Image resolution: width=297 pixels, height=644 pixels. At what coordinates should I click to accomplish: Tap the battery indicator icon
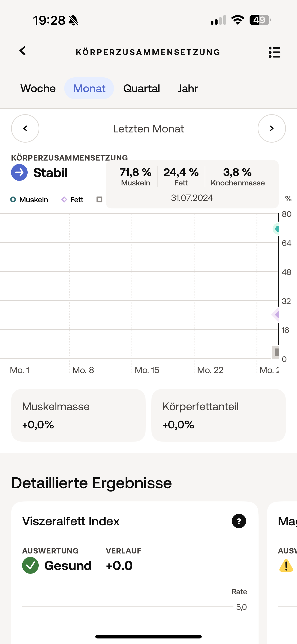260,20
